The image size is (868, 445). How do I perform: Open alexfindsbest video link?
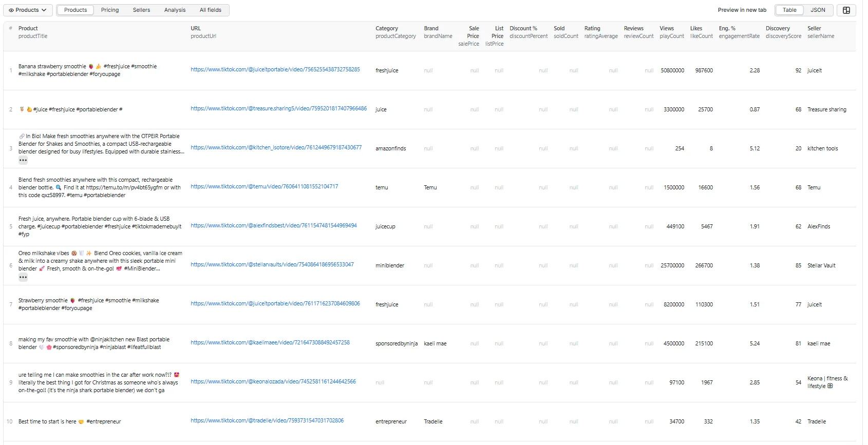point(274,225)
